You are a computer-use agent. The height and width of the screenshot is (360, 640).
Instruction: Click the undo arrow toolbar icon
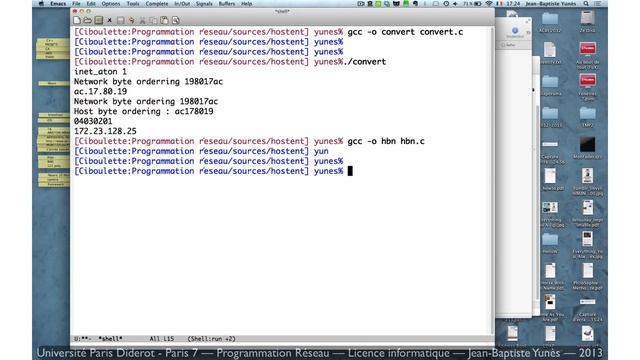coord(131,20)
